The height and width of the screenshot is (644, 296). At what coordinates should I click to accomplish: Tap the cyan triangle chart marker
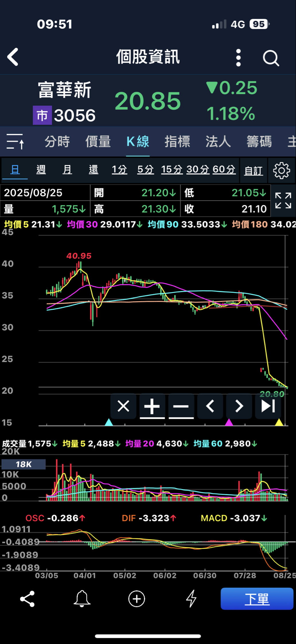click(x=109, y=422)
